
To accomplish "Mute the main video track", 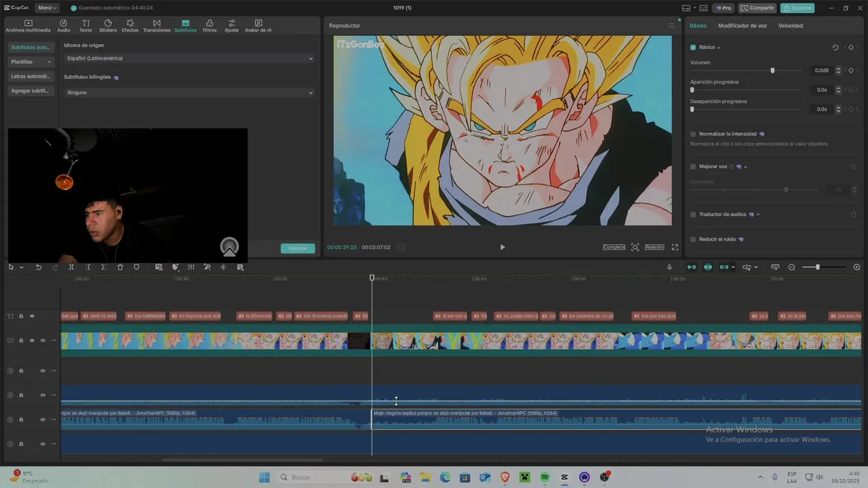I will click(43, 341).
